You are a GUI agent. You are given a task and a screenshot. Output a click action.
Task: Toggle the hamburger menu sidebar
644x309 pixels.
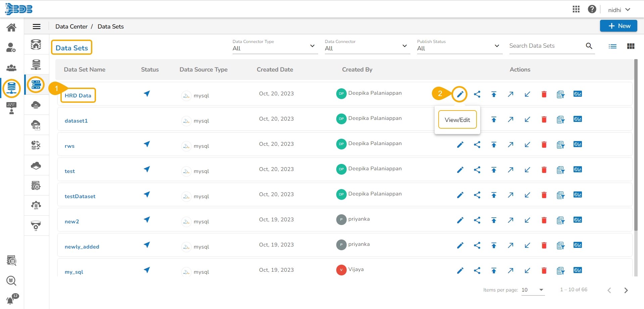click(37, 27)
